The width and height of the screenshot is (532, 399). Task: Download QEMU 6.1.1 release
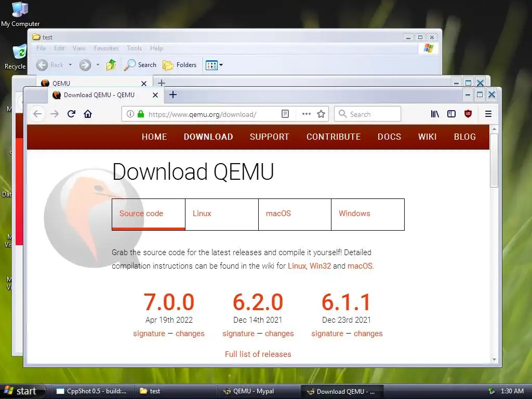point(346,302)
